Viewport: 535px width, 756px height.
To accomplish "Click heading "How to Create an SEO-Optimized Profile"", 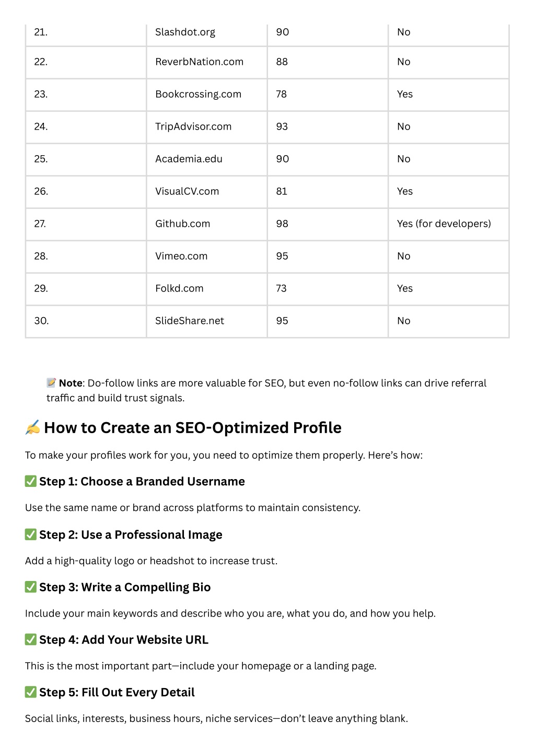I will tap(193, 428).
